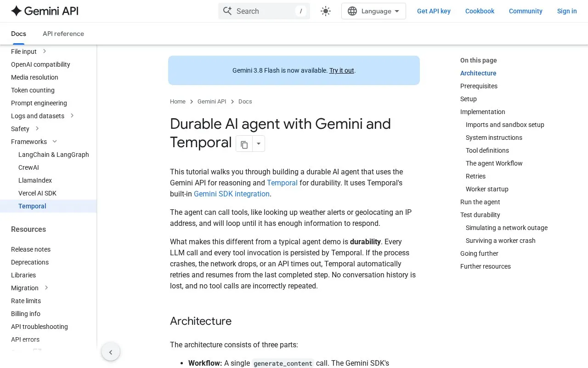
Task: Click the Breadcrumb Docs link
Action: click(245, 102)
